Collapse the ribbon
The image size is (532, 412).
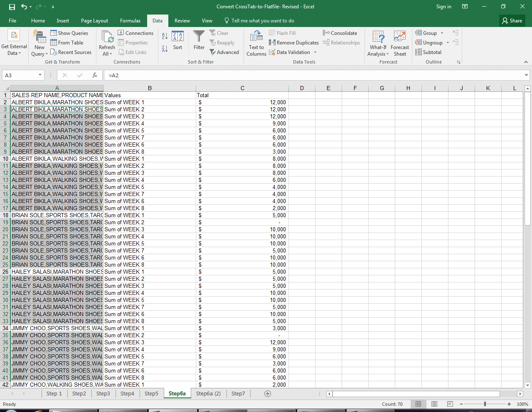coord(526,62)
